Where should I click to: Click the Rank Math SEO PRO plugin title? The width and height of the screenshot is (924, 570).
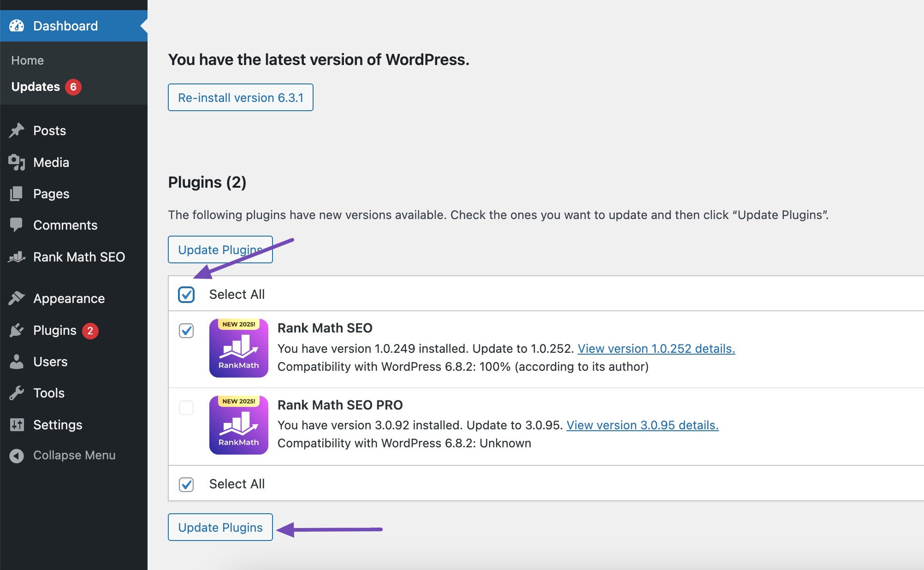(x=340, y=405)
